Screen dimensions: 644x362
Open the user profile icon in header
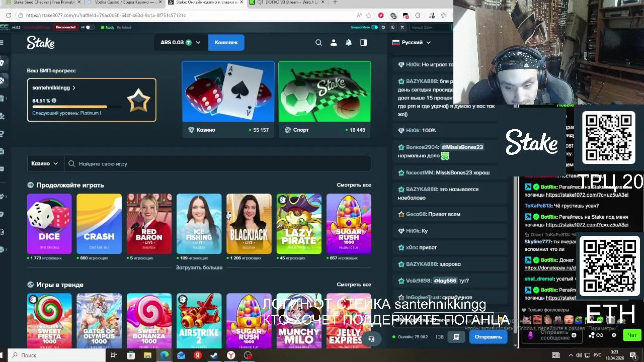pyautogui.click(x=334, y=43)
